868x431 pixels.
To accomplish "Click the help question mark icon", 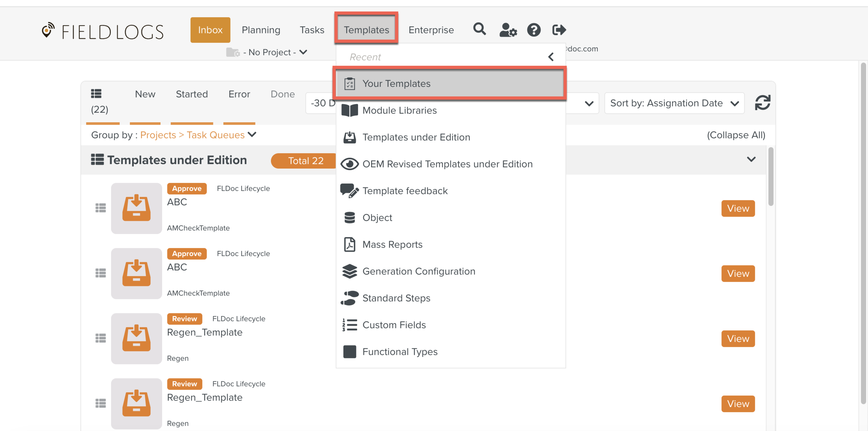I will pos(534,30).
